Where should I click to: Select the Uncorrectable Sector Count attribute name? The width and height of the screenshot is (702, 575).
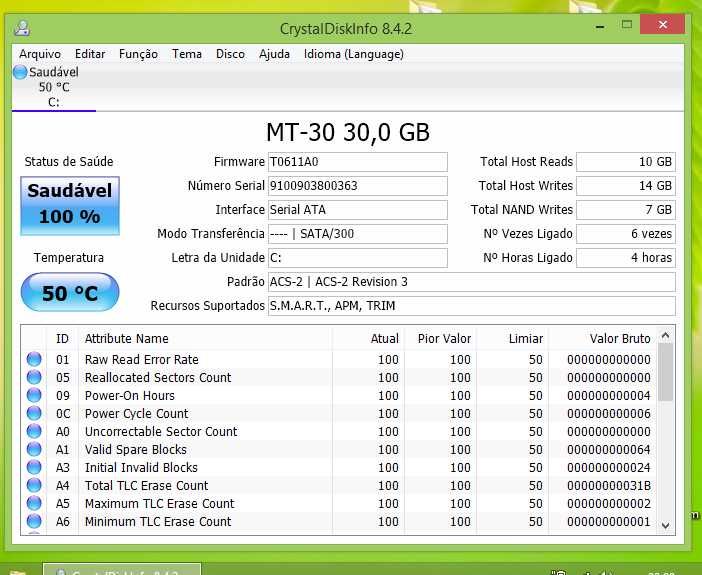click(x=161, y=431)
